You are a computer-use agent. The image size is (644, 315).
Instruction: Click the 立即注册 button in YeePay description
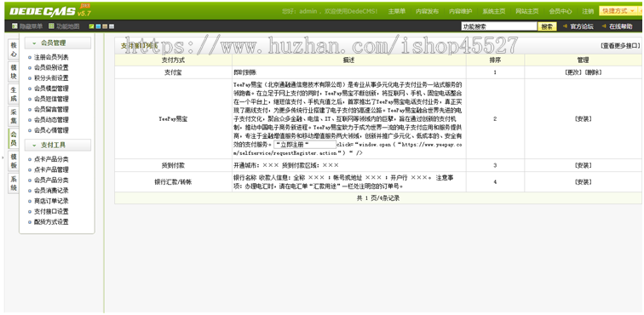coord(305,145)
